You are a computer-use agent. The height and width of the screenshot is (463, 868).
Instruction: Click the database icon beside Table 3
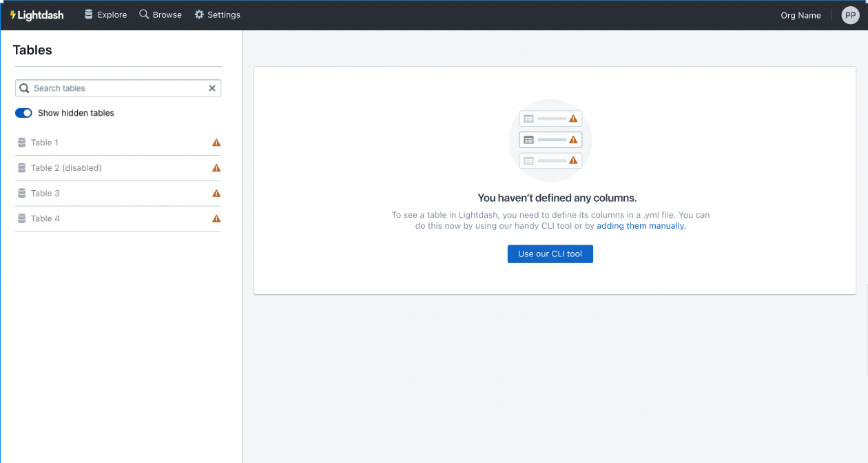point(22,194)
